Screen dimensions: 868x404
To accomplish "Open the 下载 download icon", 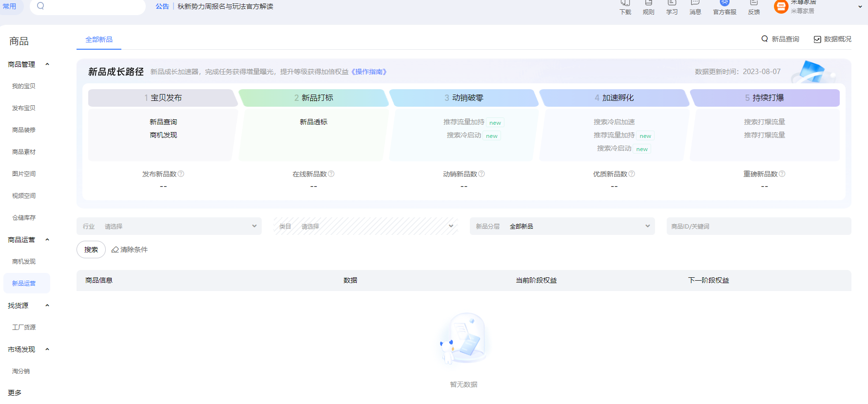I will coord(625,4).
